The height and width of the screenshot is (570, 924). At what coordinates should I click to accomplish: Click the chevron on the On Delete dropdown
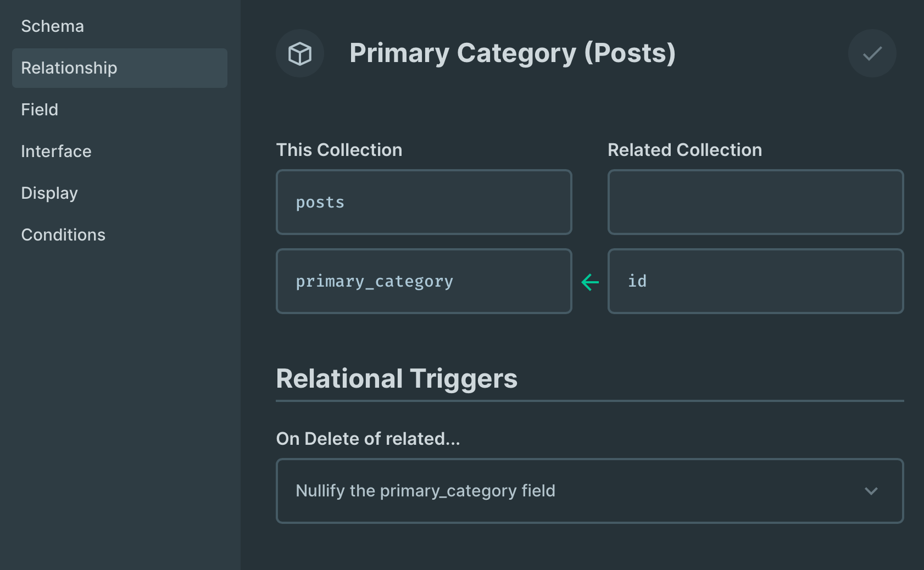tap(871, 491)
